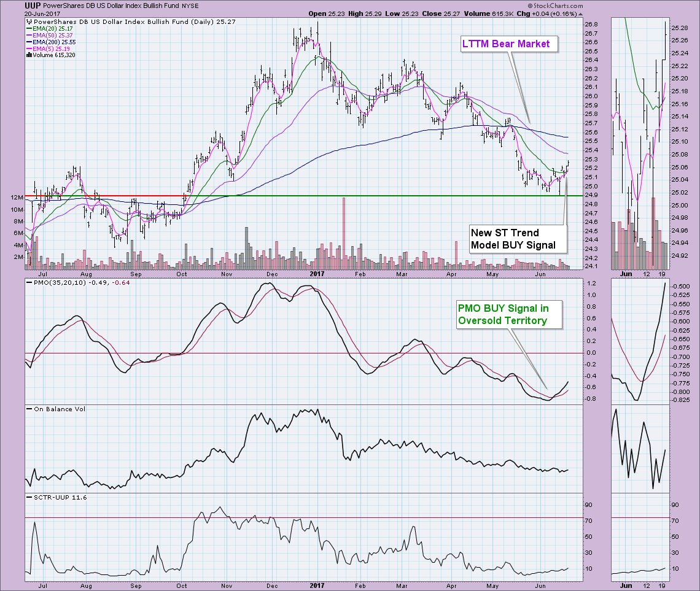Viewport: 700px width, 591px height.
Task: Click the up-triangle next to the Chg value
Action: coord(581,14)
